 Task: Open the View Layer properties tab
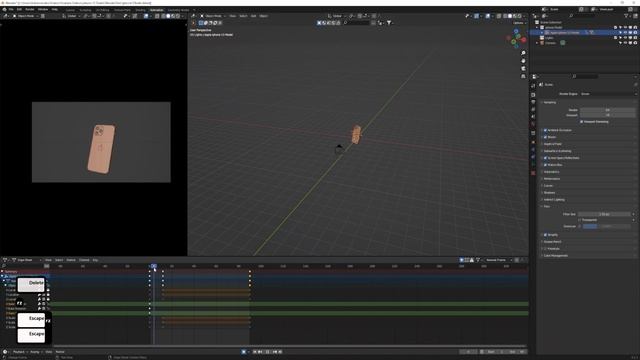point(533,109)
